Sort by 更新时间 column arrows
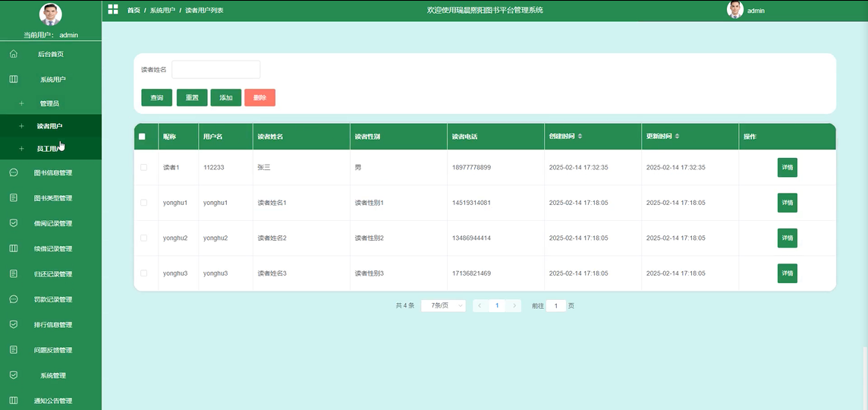The height and width of the screenshot is (410, 868). pyautogui.click(x=677, y=137)
